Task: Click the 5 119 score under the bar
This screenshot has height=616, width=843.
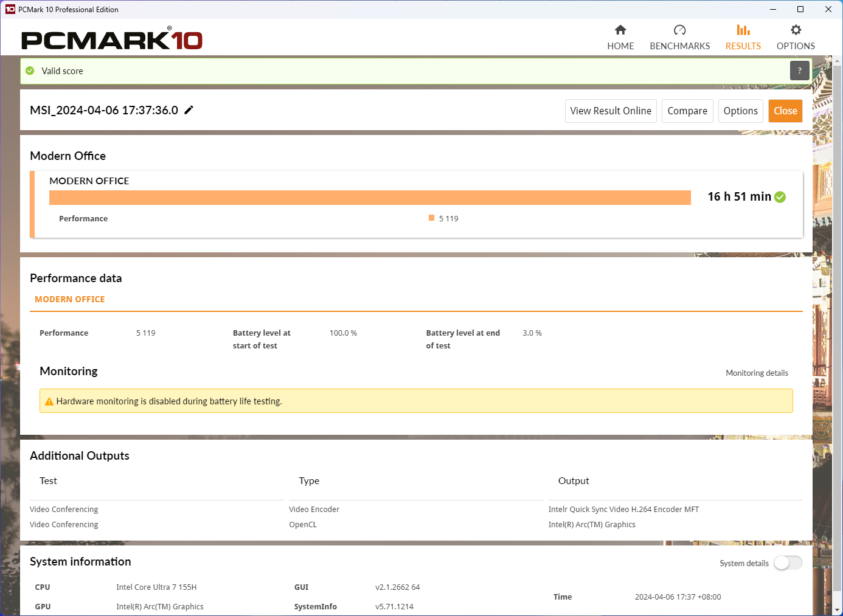Action: coord(449,218)
